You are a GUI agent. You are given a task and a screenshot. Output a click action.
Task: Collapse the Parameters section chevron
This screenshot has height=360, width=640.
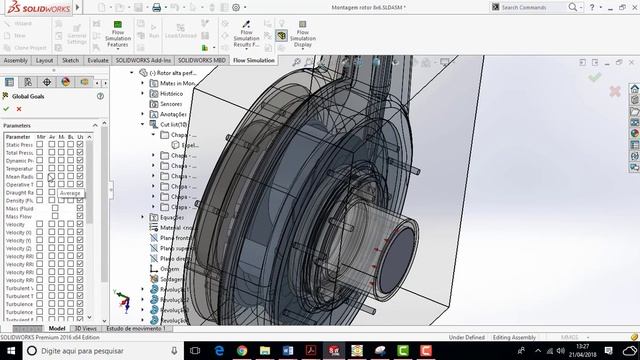[95, 125]
